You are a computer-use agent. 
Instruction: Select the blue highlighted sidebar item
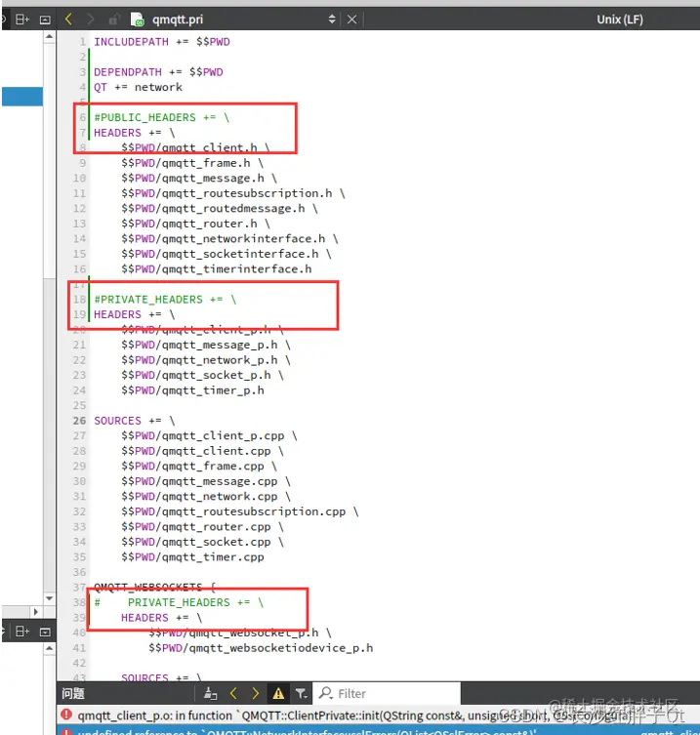(x=22, y=97)
